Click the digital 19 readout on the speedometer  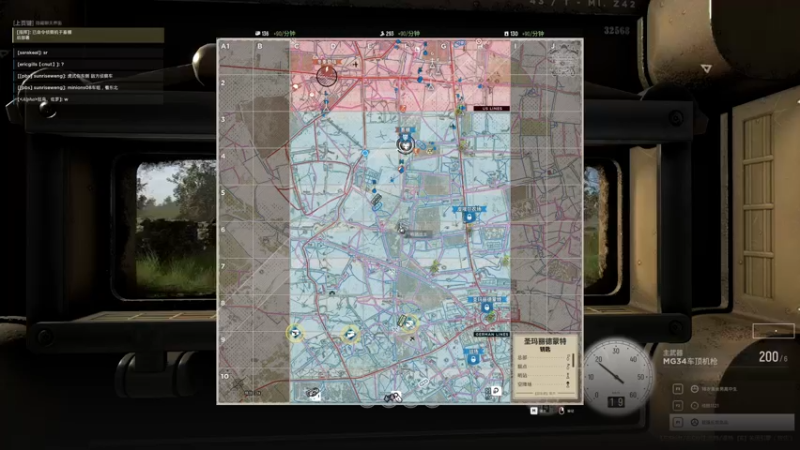(x=616, y=402)
